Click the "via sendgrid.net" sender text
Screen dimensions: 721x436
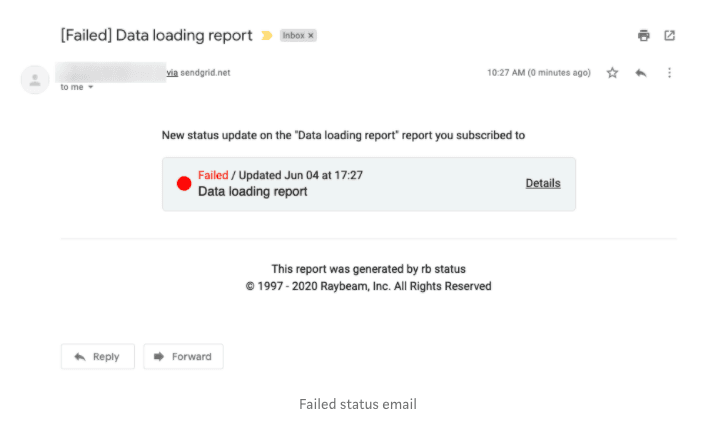(x=199, y=73)
